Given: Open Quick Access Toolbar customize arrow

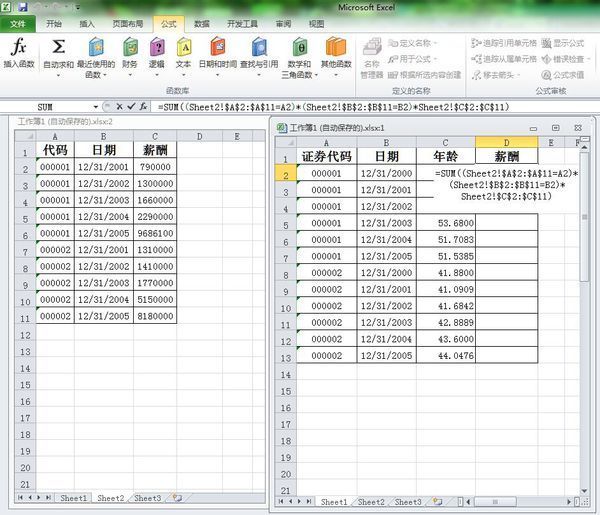Looking at the screenshot, I should (x=78, y=7).
